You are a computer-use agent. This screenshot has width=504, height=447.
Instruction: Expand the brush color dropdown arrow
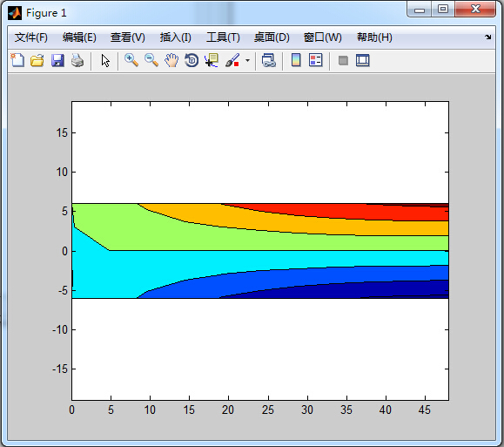click(x=247, y=60)
